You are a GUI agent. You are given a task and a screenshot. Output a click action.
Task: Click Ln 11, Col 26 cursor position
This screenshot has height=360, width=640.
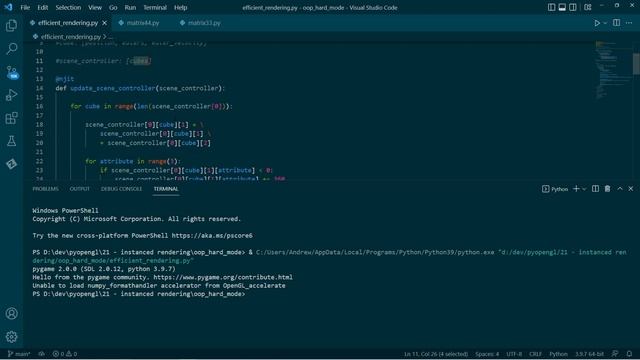pos(436,354)
